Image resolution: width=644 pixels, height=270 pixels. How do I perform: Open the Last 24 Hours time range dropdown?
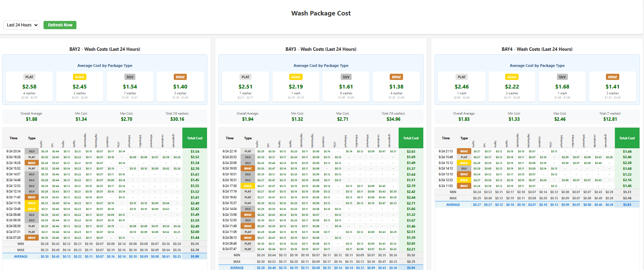pos(21,25)
